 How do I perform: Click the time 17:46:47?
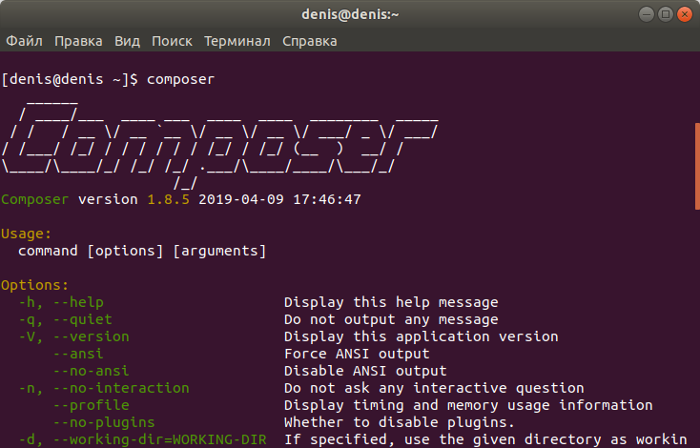(x=327, y=199)
